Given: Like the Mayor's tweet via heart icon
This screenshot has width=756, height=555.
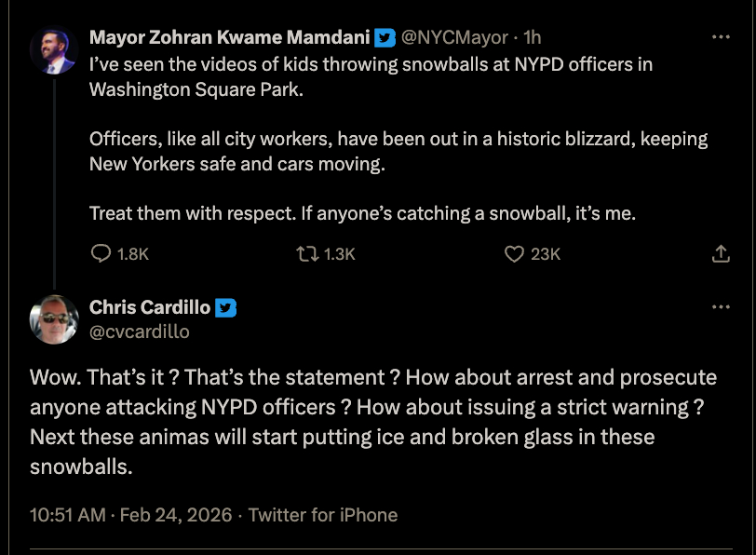Looking at the screenshot, I should tap(514, 253).
